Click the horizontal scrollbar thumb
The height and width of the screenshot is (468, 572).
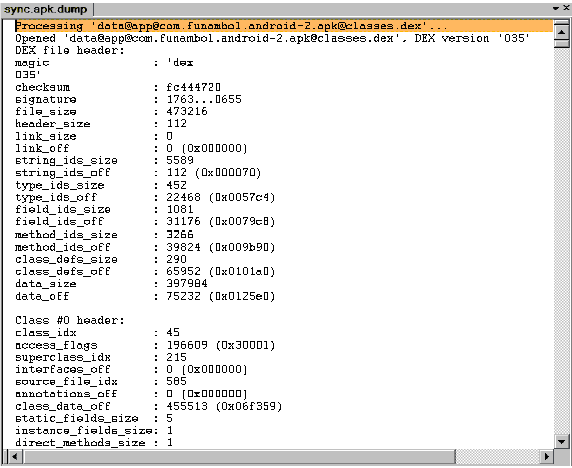click(x=239, y=456)
